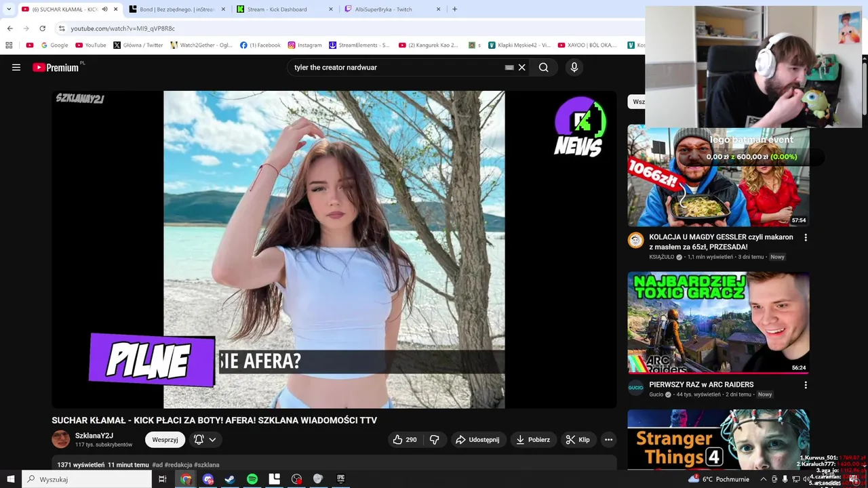Open the Klapki Męskie42 bookmark
This screenshot has height=488, width=868.
[519, 45]
